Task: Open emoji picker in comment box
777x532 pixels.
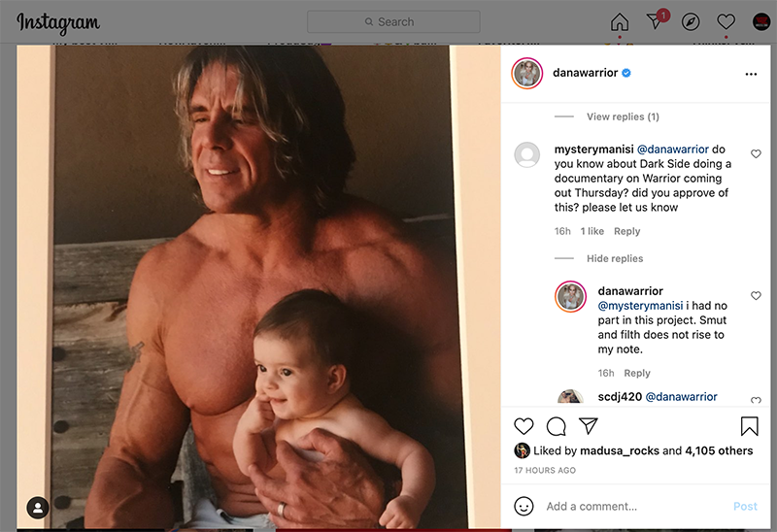Action: pyautogui.click(x=524, y=506)
